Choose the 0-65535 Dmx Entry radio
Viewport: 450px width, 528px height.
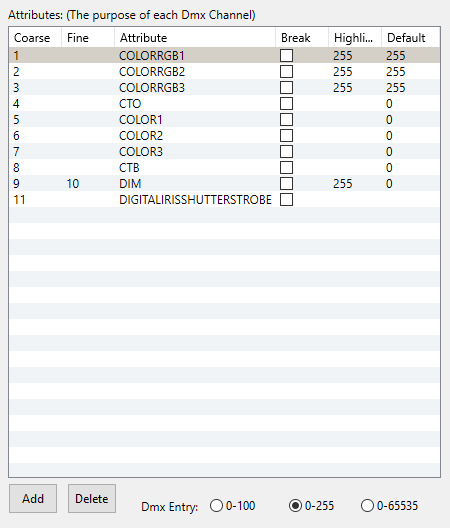389,506
